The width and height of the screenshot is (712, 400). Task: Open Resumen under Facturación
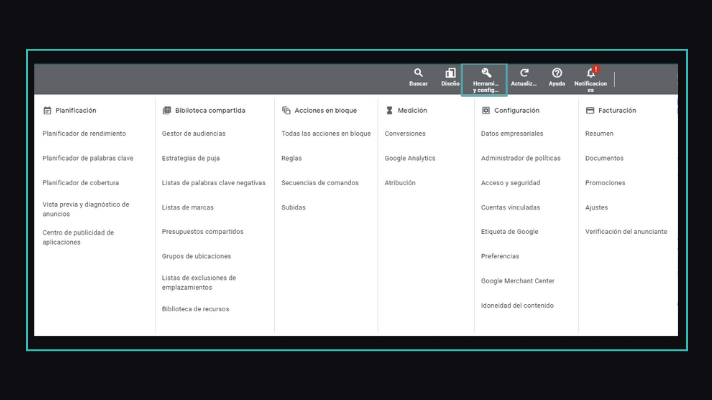(599, 133)
